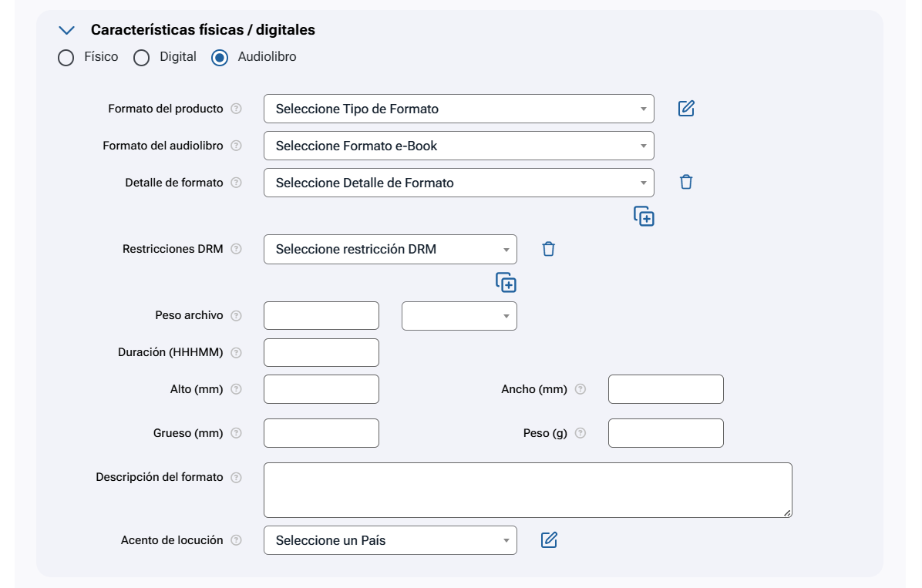Open the Seleccione un País dropdown
Viewport: 922px width, 588px height.
[x=390, y=540]
